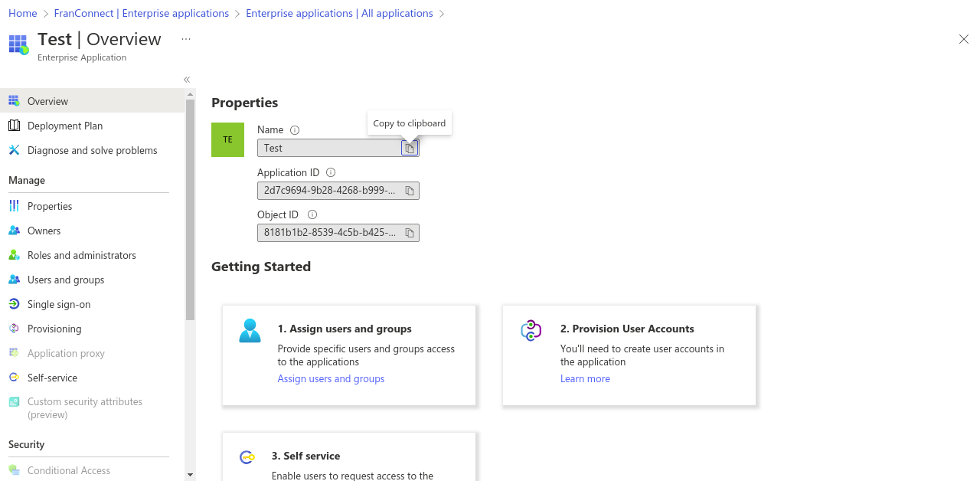Click the Self-service icon in sidebar
980x481 pixels.
click(x=14, y=378)
